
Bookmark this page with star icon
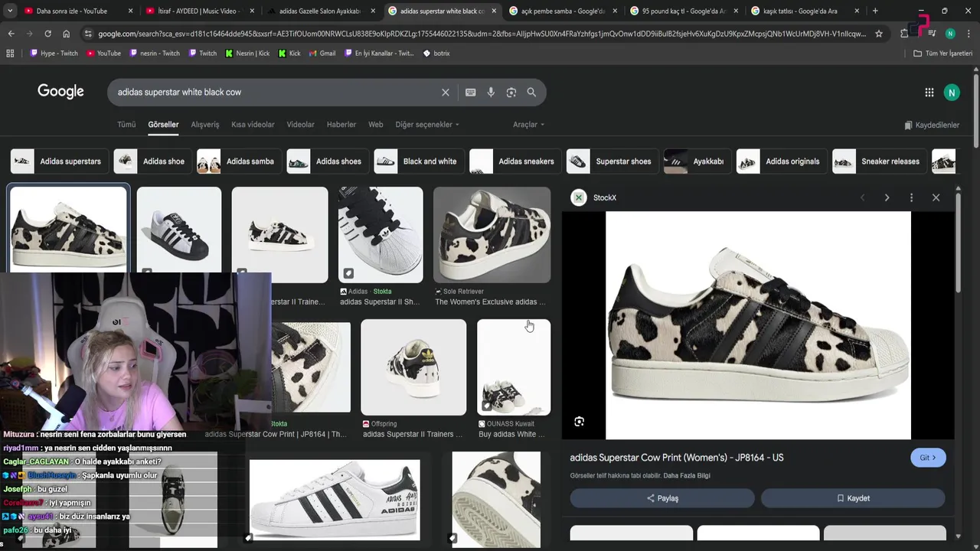(x=879, y=34)
